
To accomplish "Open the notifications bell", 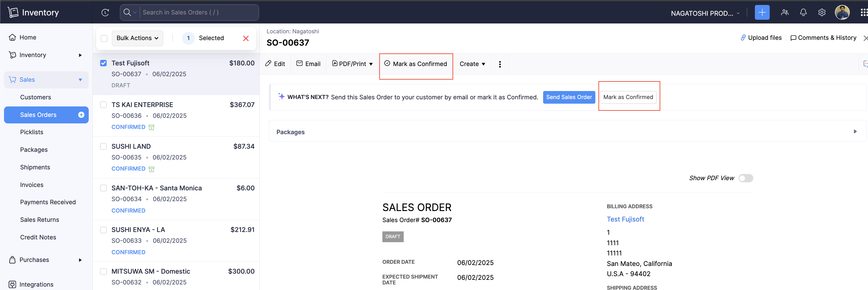I will (x=803, y=12).
